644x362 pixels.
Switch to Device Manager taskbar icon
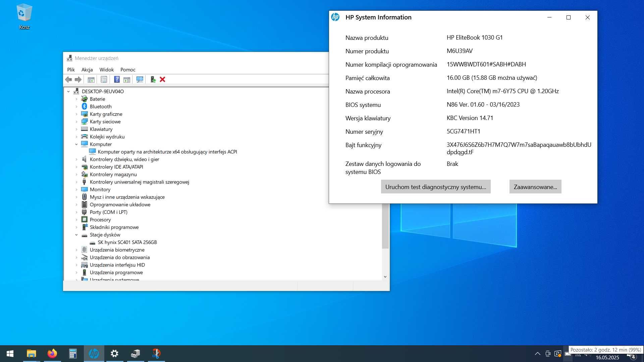136,354
